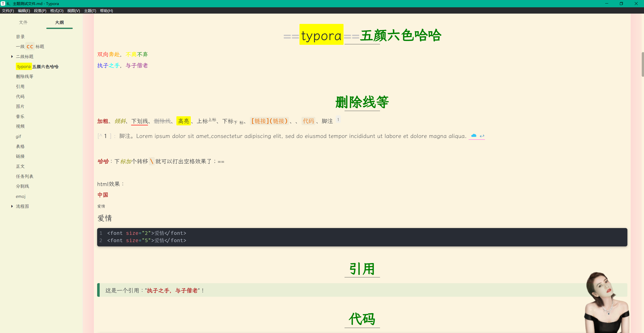Click the underlined 下划线 text
This screenshot has height=333, width=644.
140,121
